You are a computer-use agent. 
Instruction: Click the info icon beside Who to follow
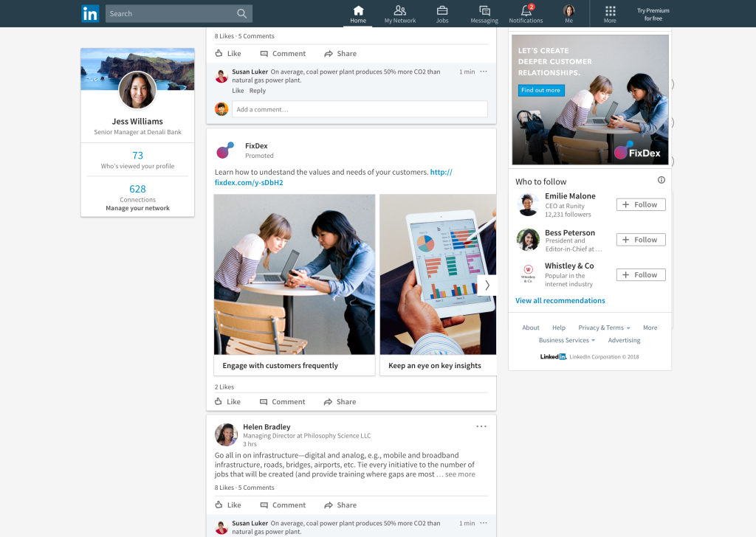661,180
